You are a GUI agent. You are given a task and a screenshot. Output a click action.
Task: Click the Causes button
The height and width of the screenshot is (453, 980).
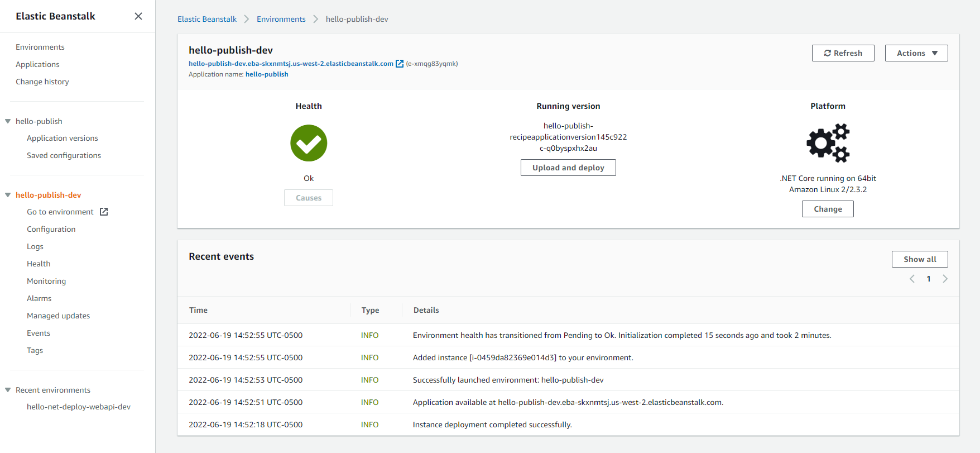(x=309, y=198)
